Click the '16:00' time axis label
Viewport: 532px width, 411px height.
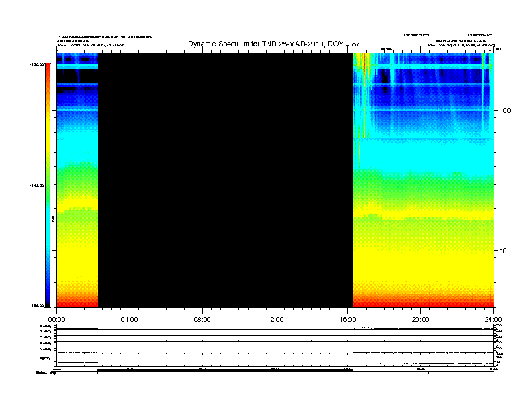[348, 320]
